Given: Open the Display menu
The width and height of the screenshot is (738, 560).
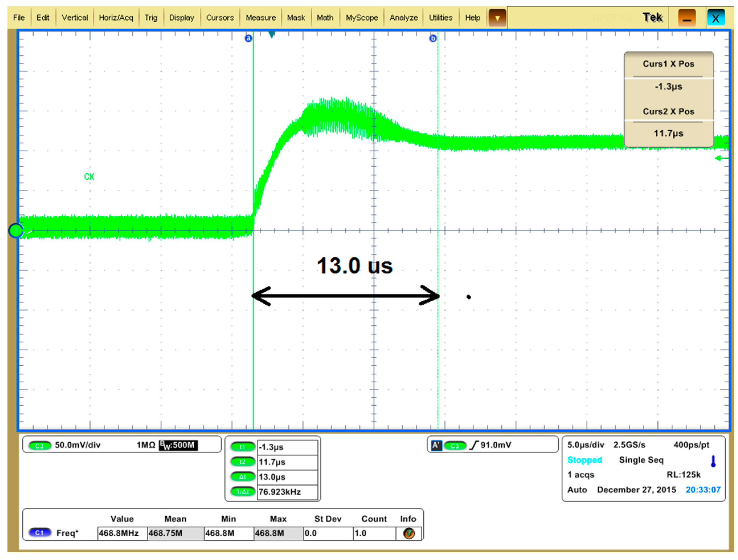Looking at the screenshot, I should click(181, 18).
